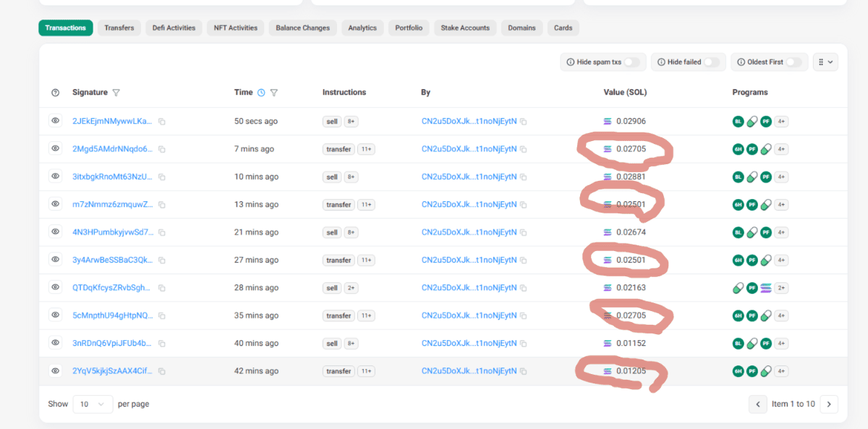The width and height of the screenshot is (868, 429).
Task: Toggle the Oldest First switch
Action: [794, 62]
